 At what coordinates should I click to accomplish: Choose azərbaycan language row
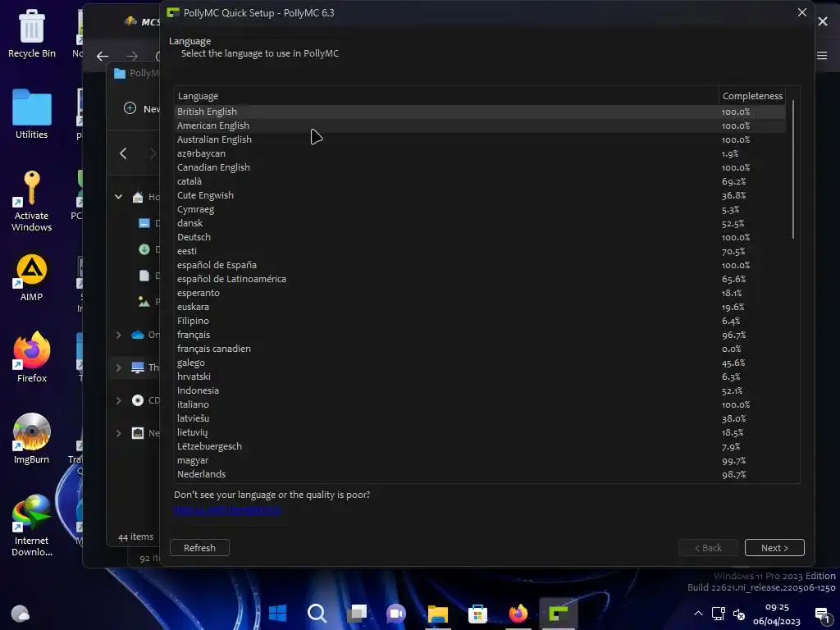pyautogui.click(x=480, y=153)
